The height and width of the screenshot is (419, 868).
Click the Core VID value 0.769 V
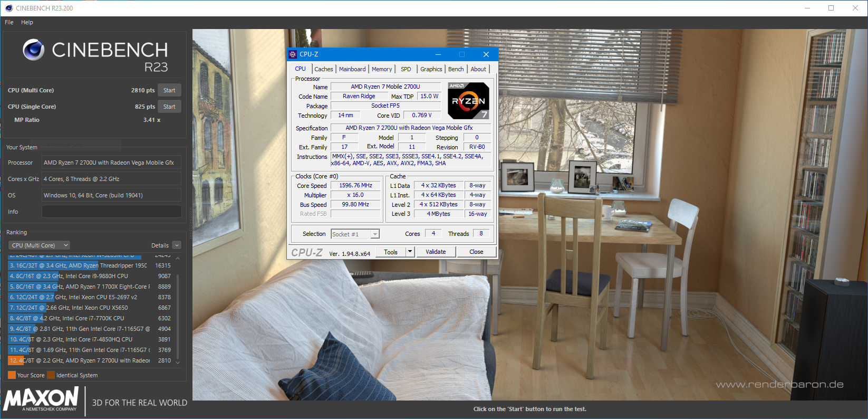(422, 115)
